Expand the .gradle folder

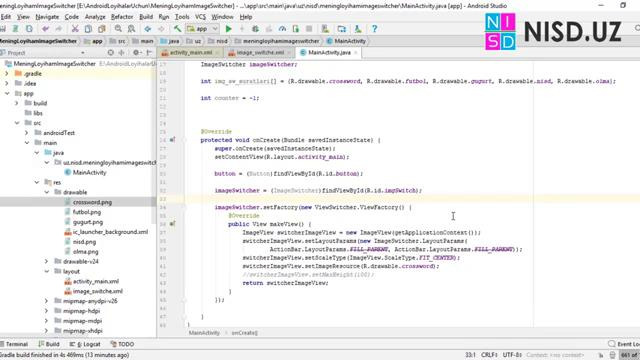[x=7, y=74]
